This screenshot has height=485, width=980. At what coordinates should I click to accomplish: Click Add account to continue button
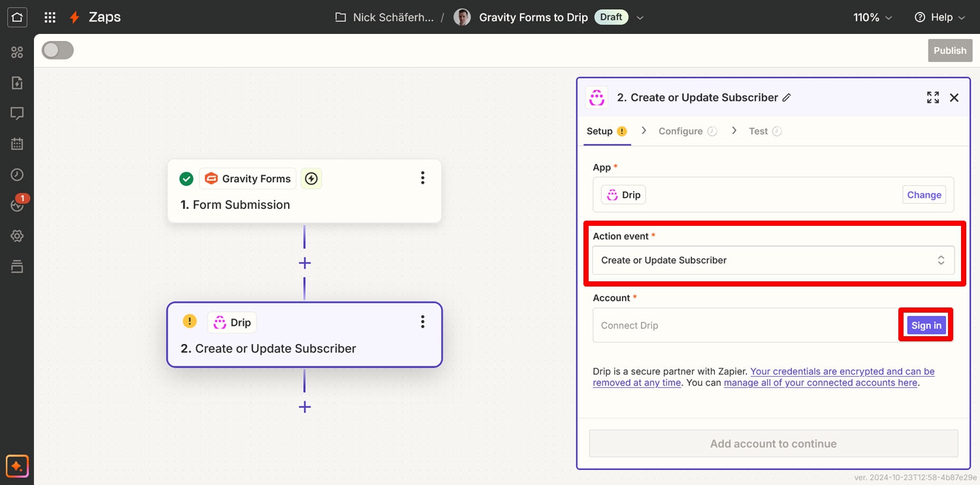(774, 443)
